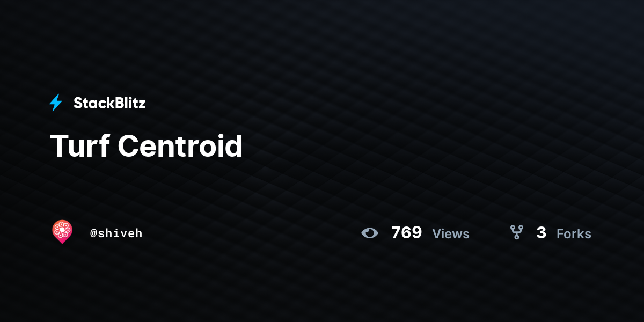Click the fork branch icon
The height and width of the screenshot is (322, 644).
click(516, 232)
